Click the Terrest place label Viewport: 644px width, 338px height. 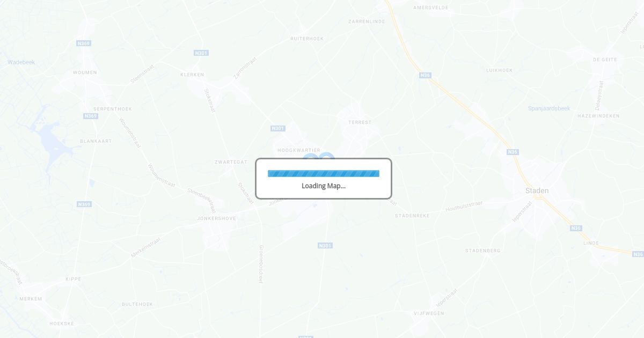tap(360, 122)
